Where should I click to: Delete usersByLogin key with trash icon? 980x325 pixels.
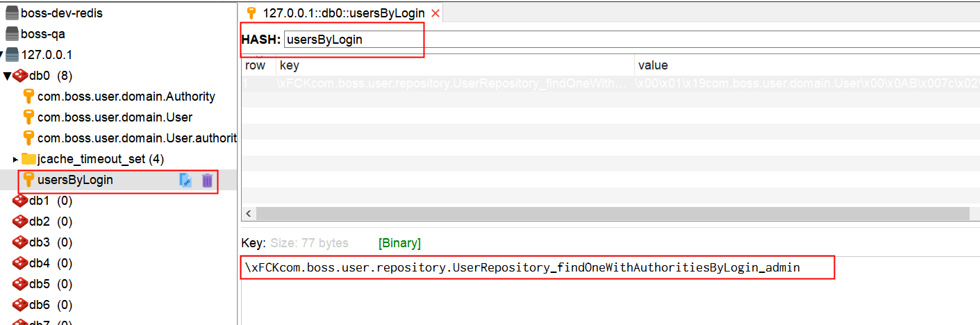coord(207,181)
